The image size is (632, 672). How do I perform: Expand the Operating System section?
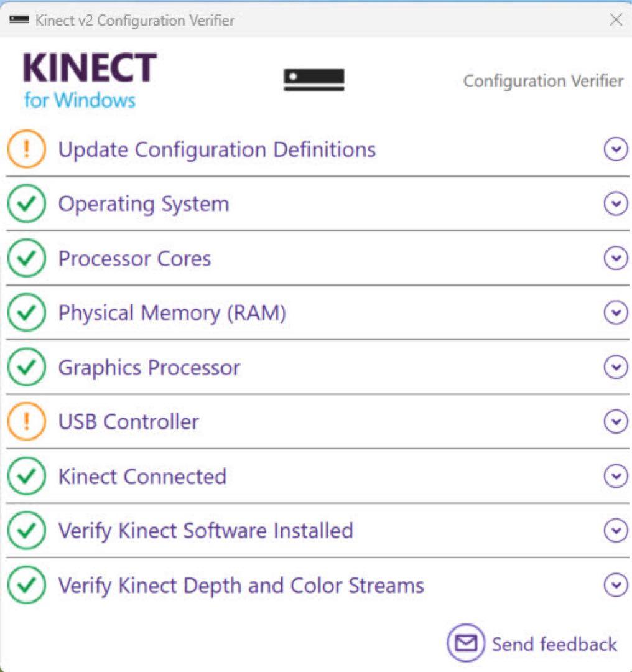click(x=615, y=203)
